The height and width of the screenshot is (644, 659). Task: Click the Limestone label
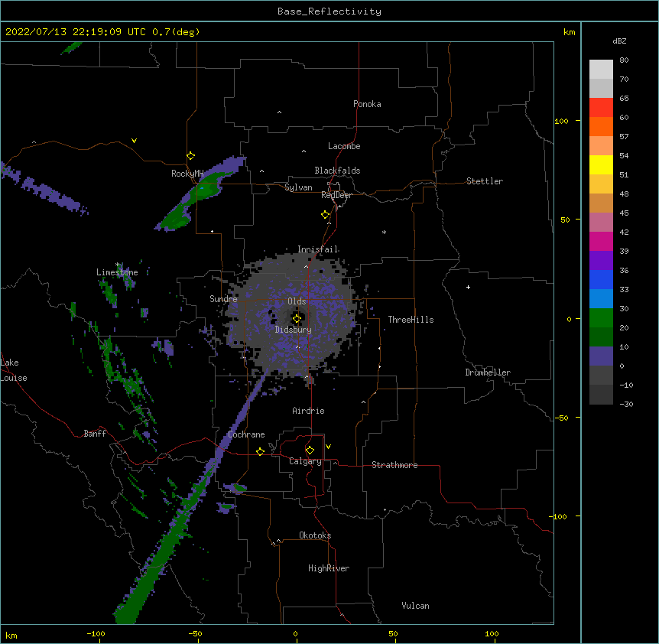tap(117, 272)
